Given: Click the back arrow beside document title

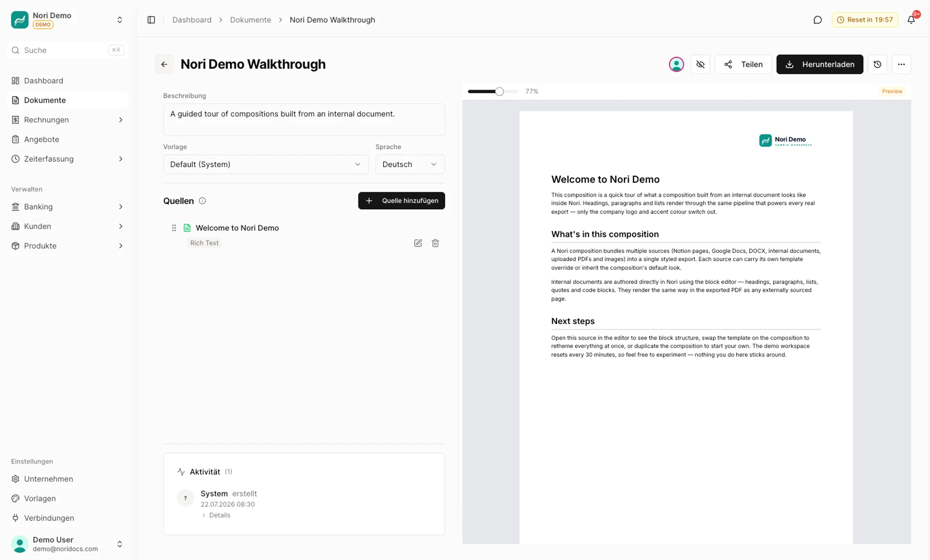Looking at the screenshot, I should tap(164, 64).
